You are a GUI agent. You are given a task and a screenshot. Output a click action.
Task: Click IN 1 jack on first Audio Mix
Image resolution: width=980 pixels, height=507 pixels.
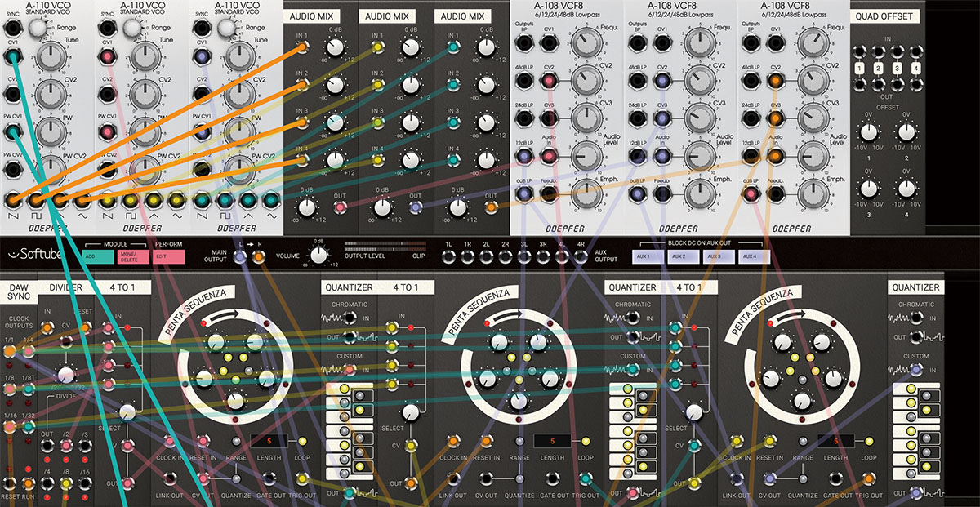(x=303, y=47)
